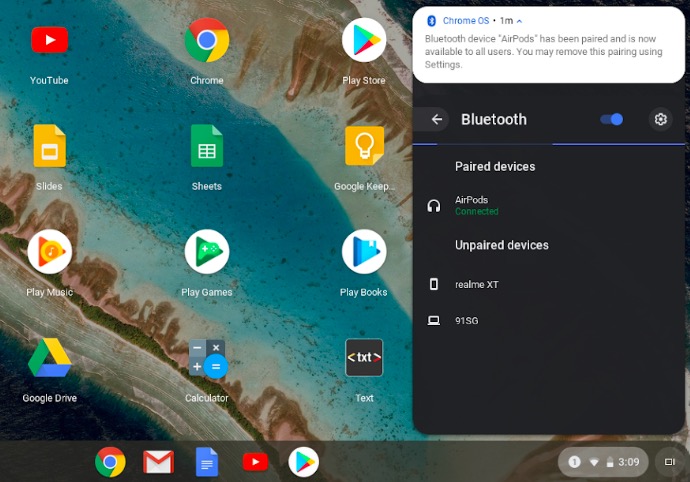Click the Chrome OS notification title
Screen dimensions: 690x482
coord(466,21)
